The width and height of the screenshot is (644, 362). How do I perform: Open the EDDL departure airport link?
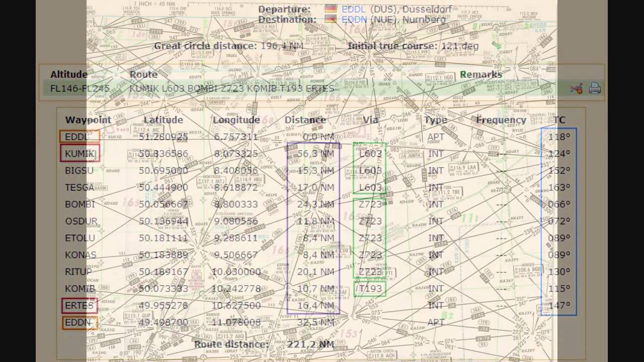coord(354,9)
